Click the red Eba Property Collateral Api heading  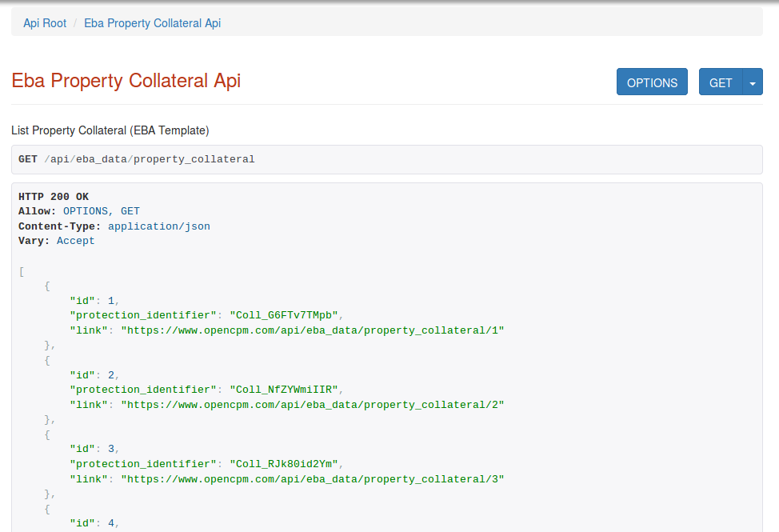[126, 81]
